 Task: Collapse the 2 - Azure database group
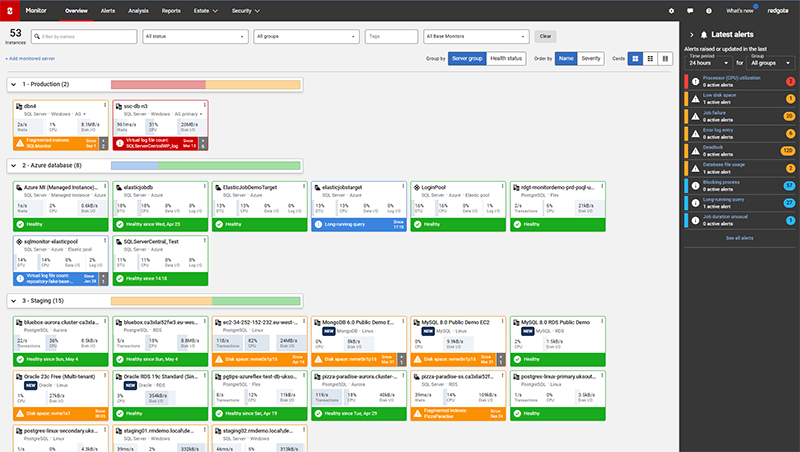tap(14, 165)
